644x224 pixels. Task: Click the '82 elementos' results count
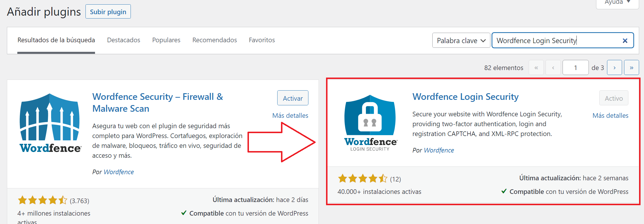[x=504, y=68]
